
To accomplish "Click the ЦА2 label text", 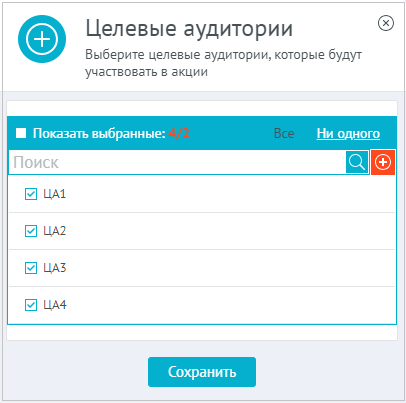I will (x=55, y=231).
